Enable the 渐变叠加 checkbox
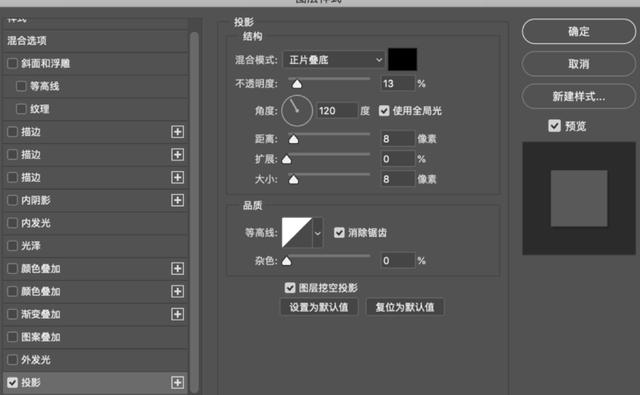This screenshot has width=640, height=395. (12, 314)
